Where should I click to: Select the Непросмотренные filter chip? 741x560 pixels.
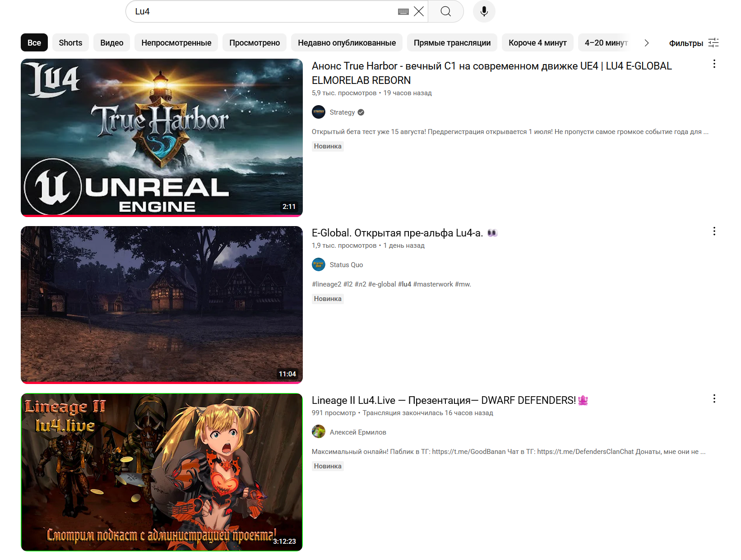coord(176,43)
